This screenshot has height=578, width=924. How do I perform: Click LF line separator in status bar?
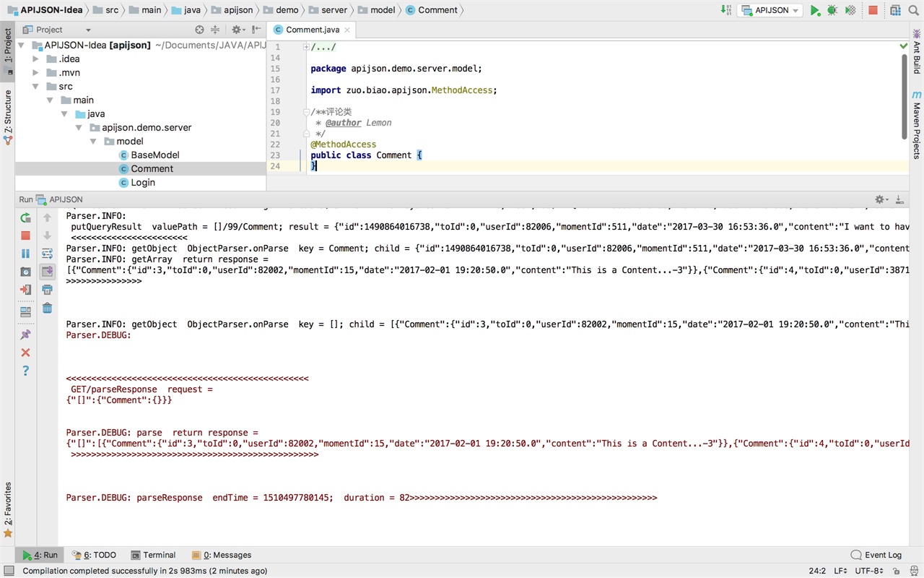pos(840,571)
